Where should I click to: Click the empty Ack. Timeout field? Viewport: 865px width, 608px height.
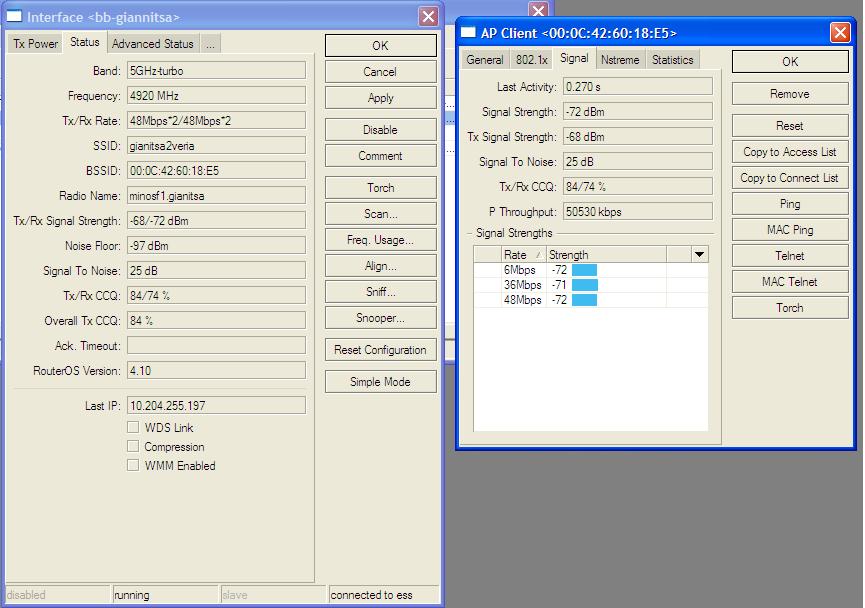[216, 345]
